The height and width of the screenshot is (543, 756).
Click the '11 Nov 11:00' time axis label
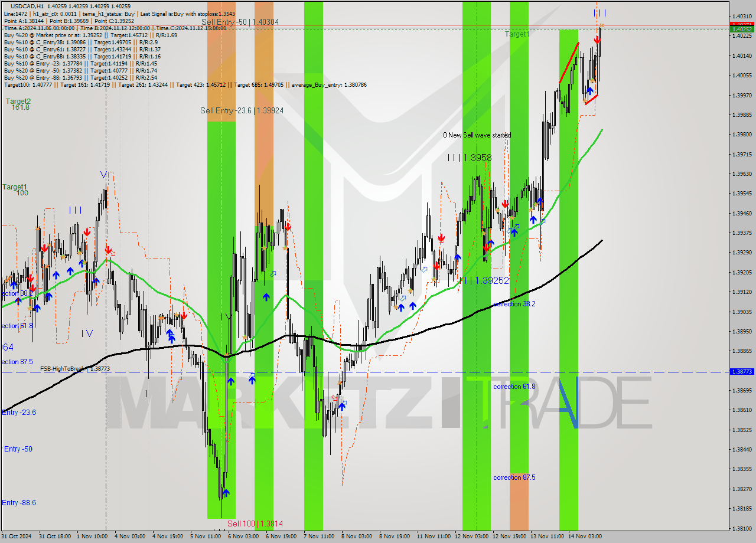pyautogui.click(x=434, y=537)
